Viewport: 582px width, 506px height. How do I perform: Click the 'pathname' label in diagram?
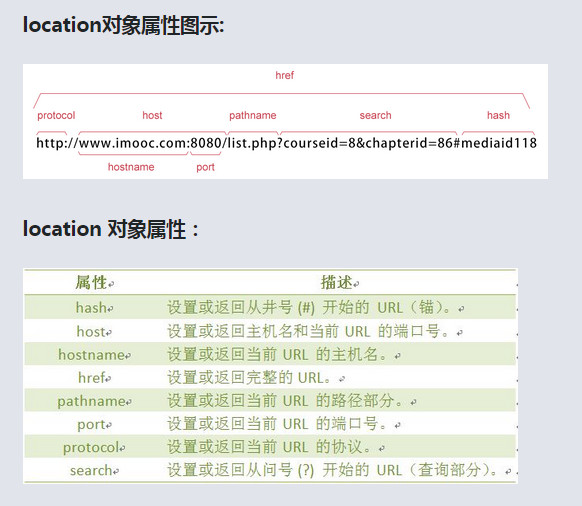(x=252, y=115)
